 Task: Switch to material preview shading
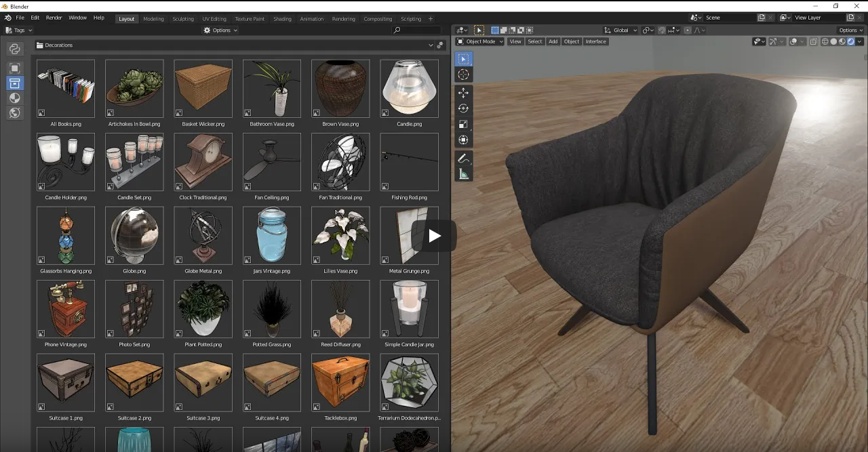click(842, 41)
